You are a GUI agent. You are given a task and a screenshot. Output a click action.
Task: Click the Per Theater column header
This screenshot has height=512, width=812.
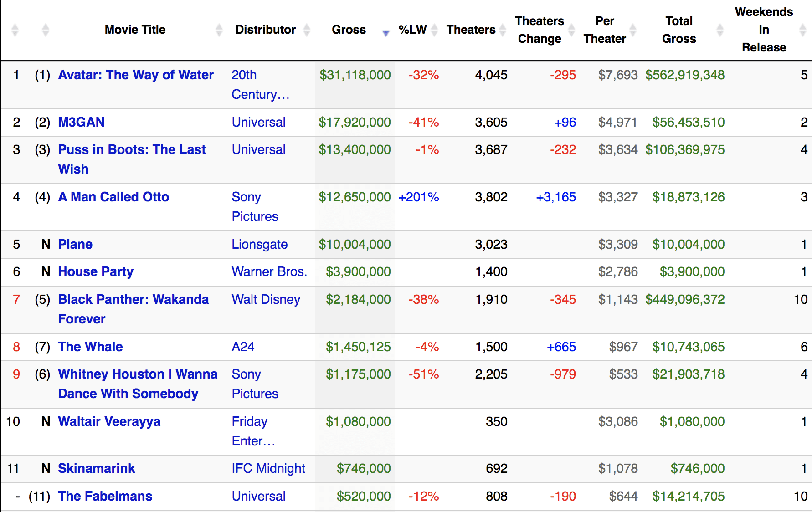tap(605, 30)
